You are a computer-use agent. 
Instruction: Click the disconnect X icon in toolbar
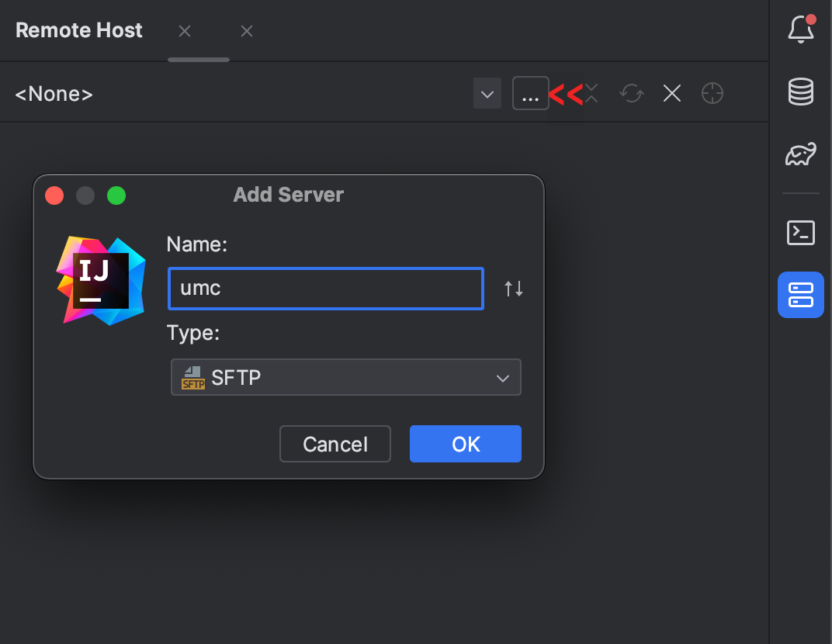coord(672,93)
